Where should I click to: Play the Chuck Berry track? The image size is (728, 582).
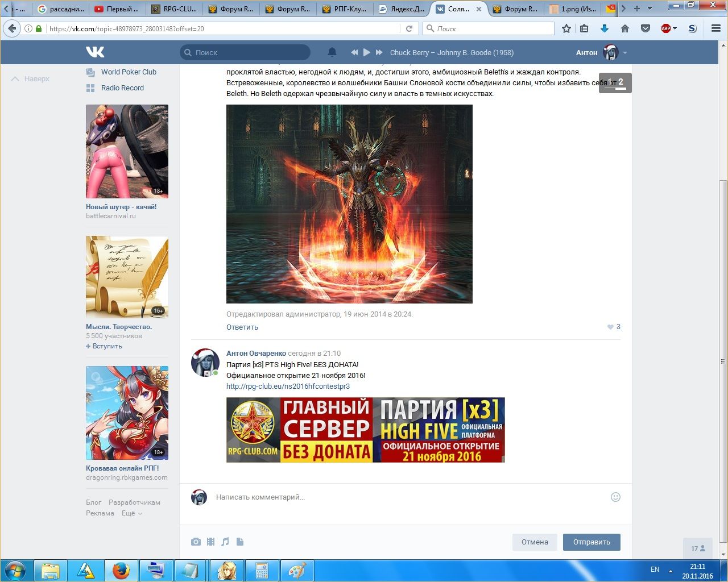(367, 52)
